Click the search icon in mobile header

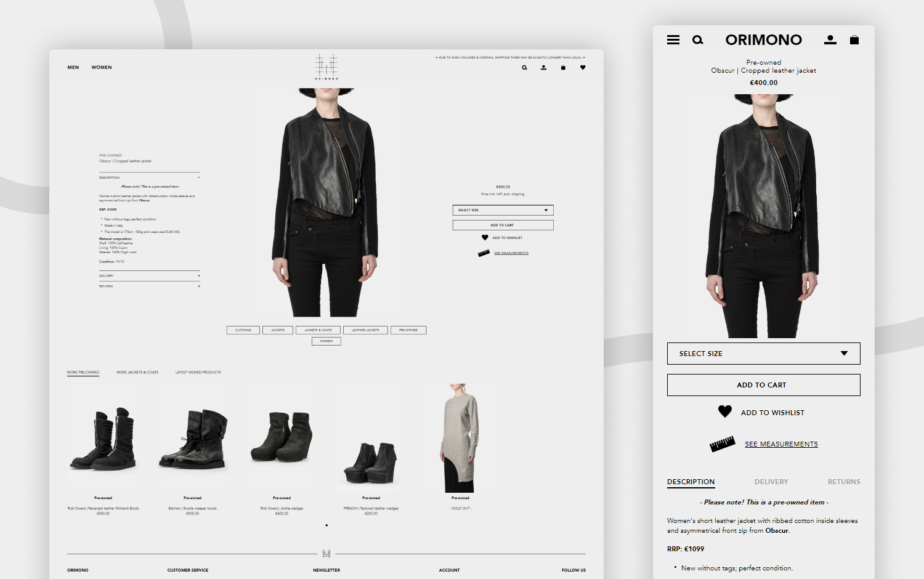point(698,39)
